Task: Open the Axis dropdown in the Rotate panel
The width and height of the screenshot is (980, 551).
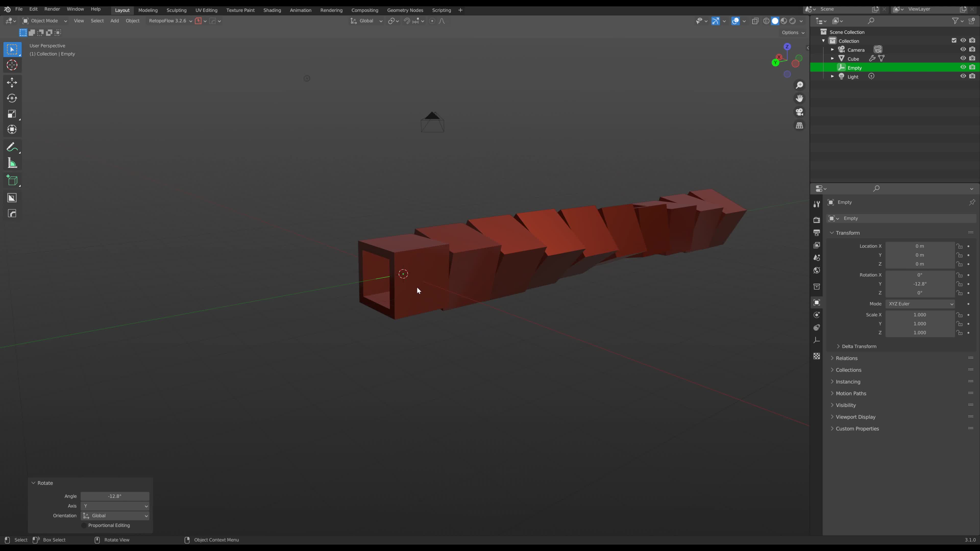Action: click(115, 506)
